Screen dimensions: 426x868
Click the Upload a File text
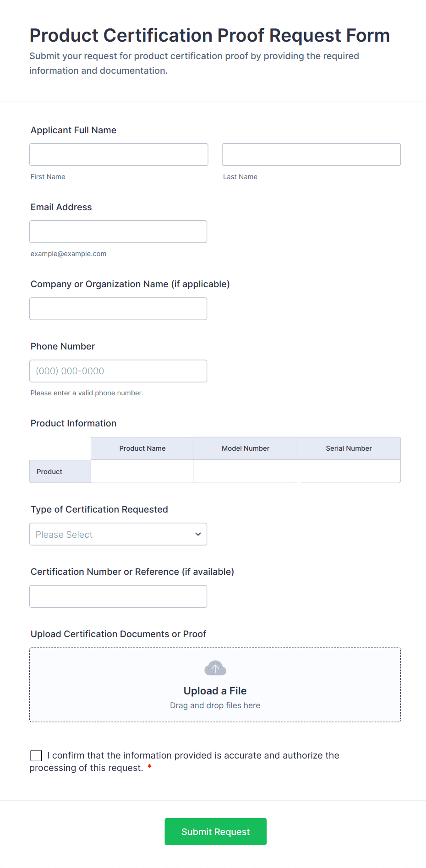point(215,691)
